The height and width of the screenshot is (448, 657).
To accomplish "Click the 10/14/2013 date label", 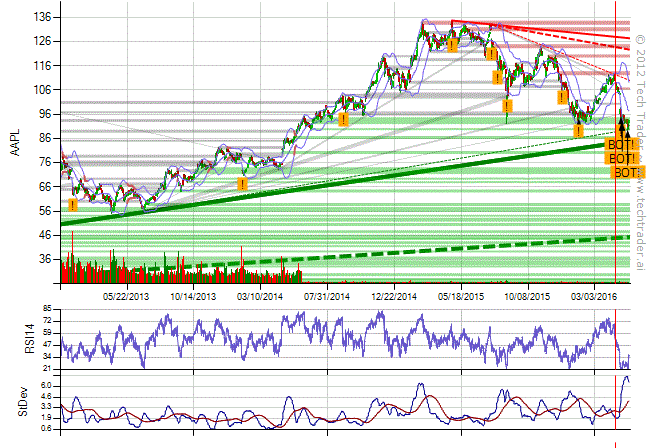I will click(193, 296).
